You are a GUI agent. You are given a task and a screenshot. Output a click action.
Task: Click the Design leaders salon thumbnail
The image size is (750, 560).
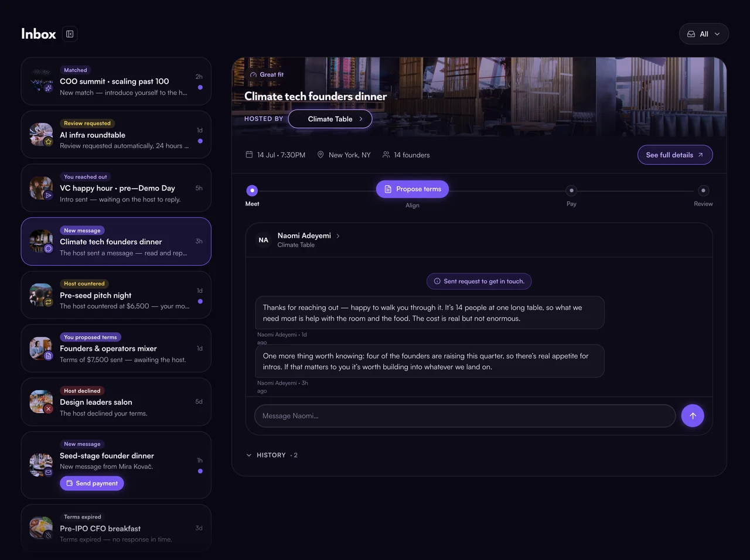[41, 402]
